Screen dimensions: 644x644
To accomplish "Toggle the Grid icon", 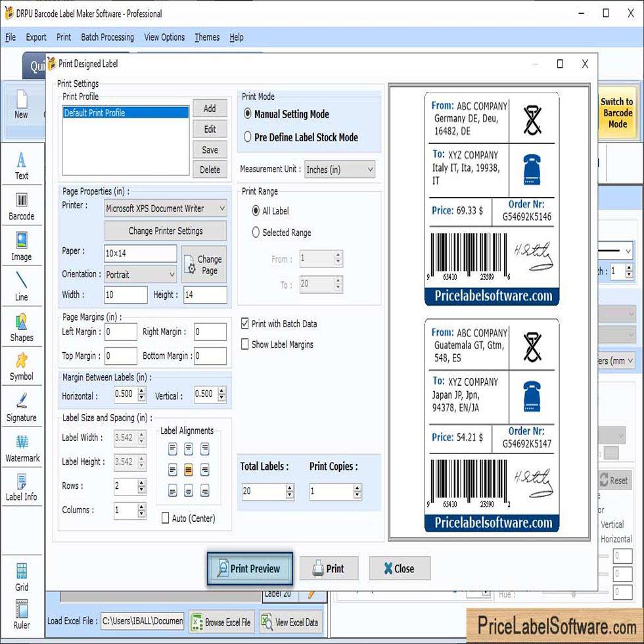I will (22, 576).
